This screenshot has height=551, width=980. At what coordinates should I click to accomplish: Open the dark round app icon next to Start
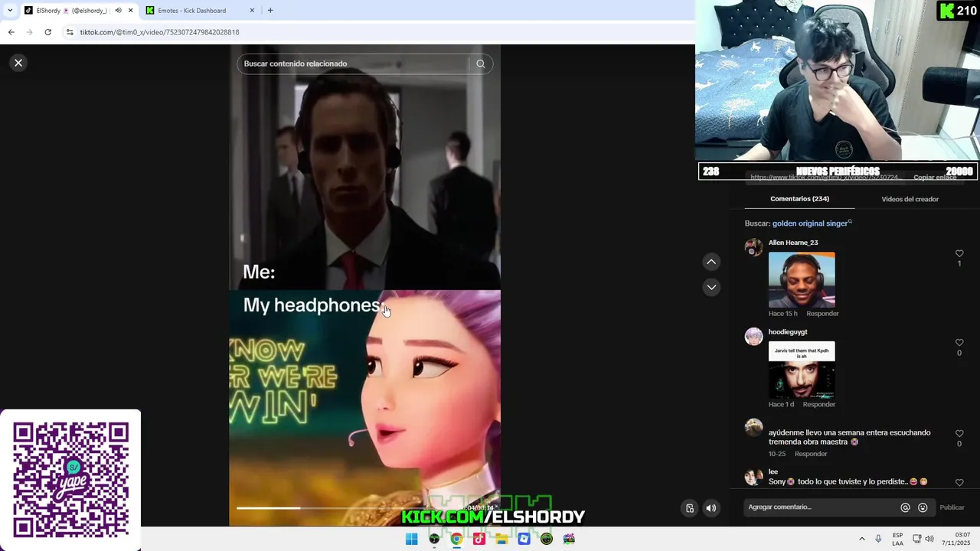coord(434,539)
